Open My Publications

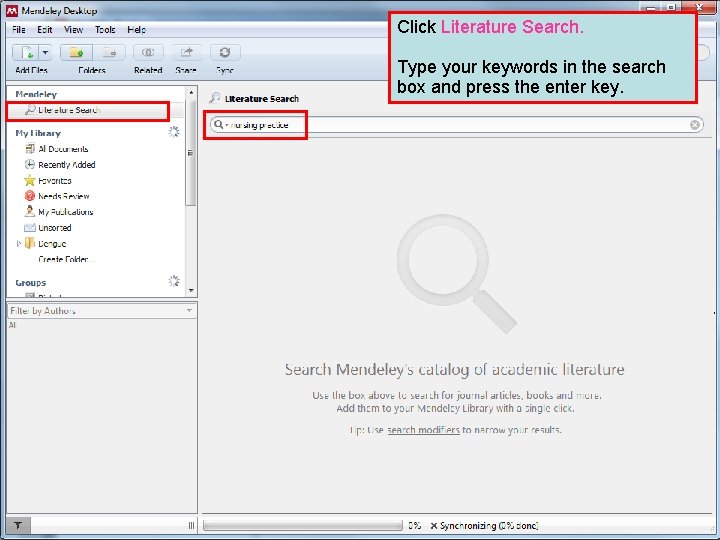point(66,212)
